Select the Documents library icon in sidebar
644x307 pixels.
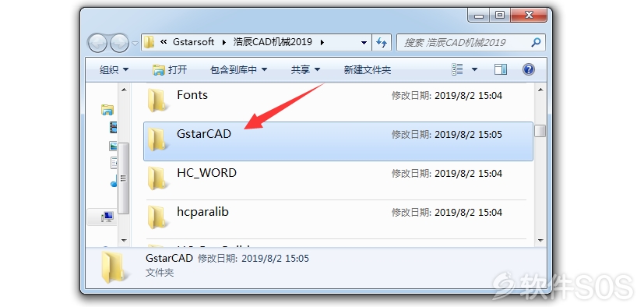(114, 163)
